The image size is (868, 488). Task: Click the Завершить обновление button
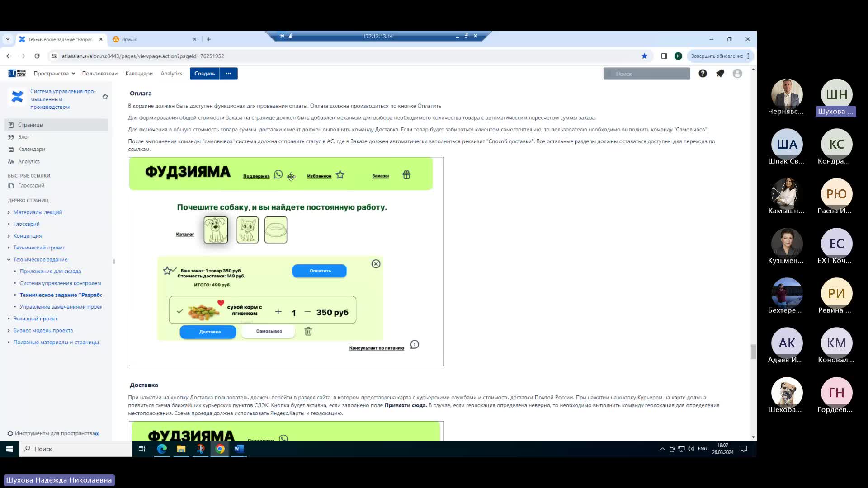point(720,56)
